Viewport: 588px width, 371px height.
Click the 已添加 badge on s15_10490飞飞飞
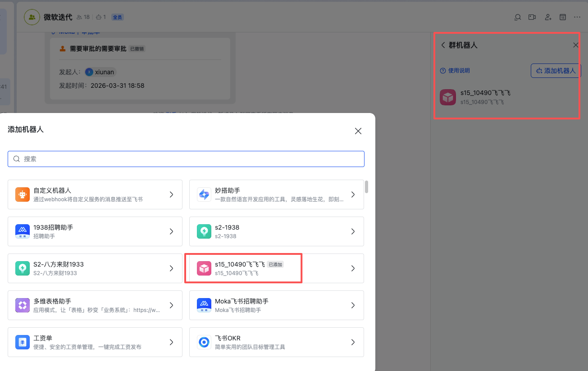[x=275, y=265]
